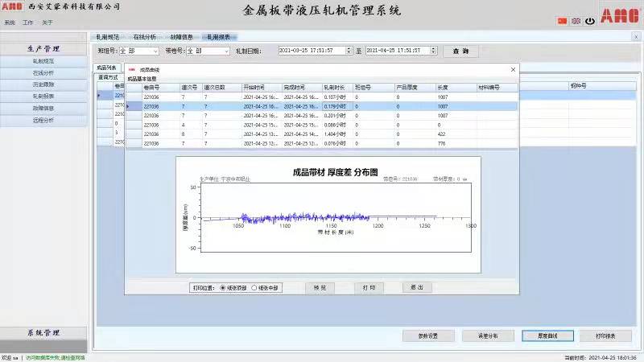Click the Chinese flag language icon

[562, 21]
